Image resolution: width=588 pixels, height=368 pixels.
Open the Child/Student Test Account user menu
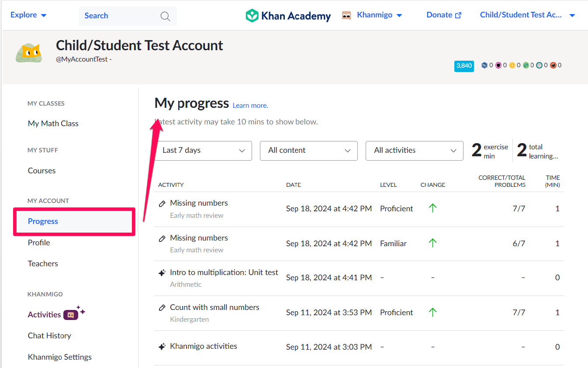pos(527,15)
